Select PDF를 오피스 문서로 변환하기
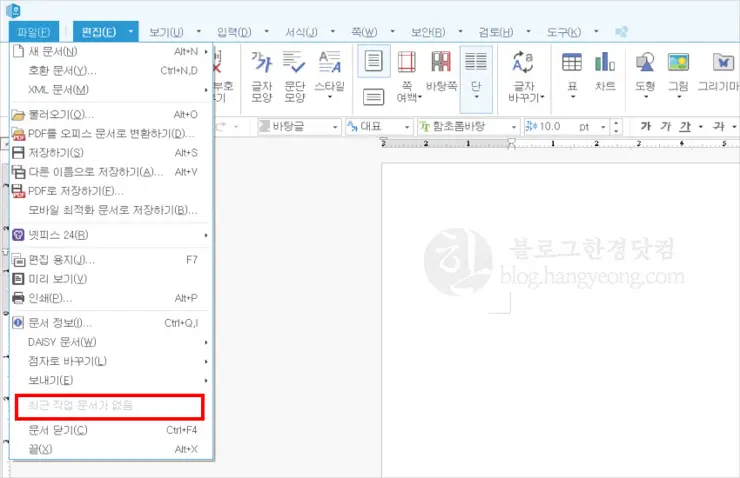Image resolution: width=740 pixels, height=478 pixels. [111, 134]
